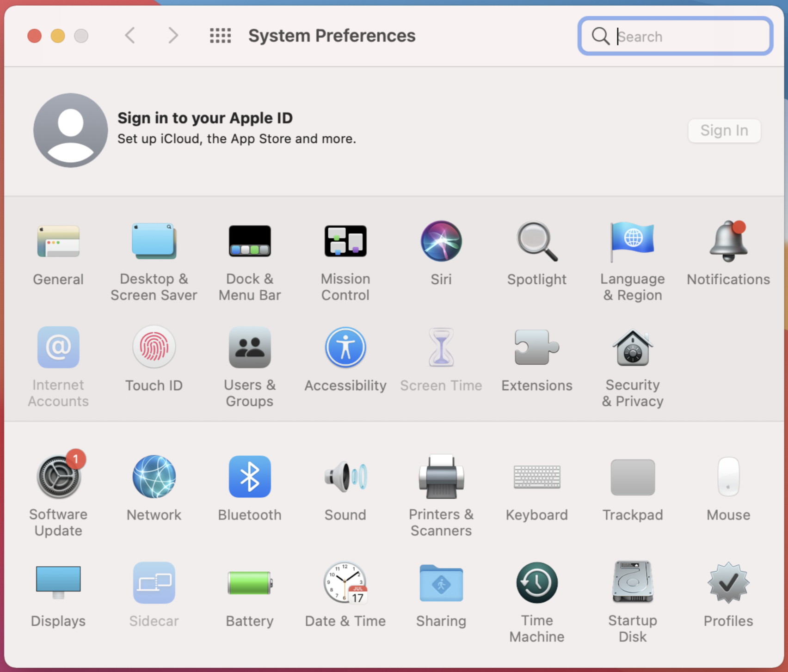
Task: Open Keyboard preferences
Action: [x=537, y=477]
